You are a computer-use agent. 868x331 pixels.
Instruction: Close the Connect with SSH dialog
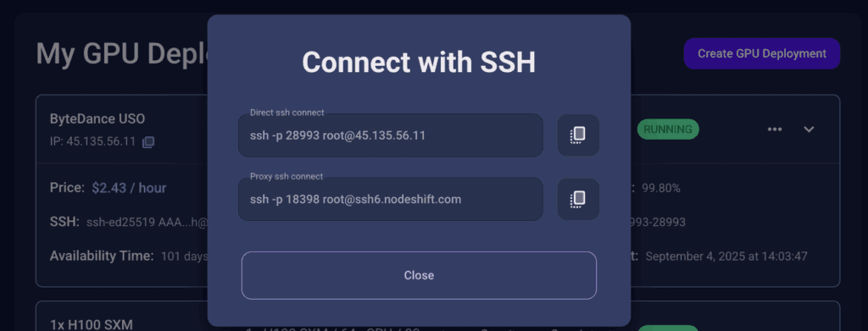tap(419, 275)
